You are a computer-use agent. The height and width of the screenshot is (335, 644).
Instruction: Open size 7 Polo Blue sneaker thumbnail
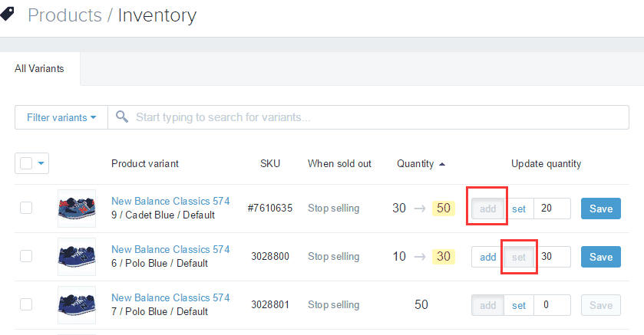77,305
